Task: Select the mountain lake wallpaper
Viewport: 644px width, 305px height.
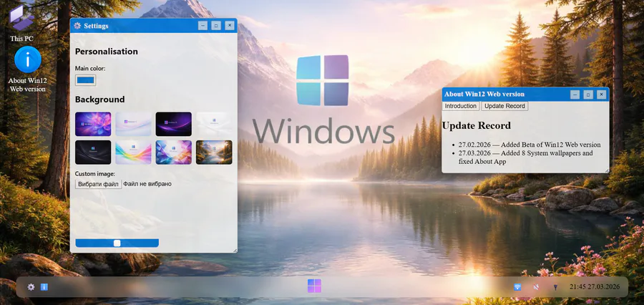Action: click(214, 152)
